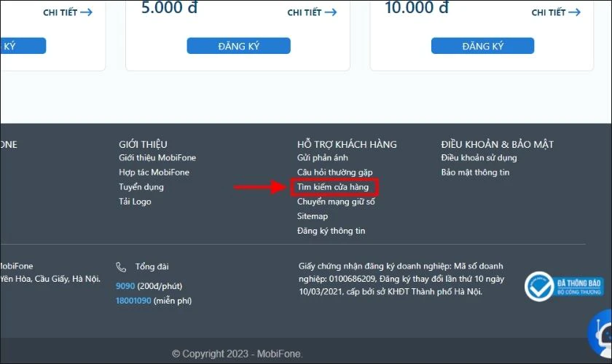Screen dimensions: 612x364
Task: Click free hotline 18001090 link
Action: 133,301
